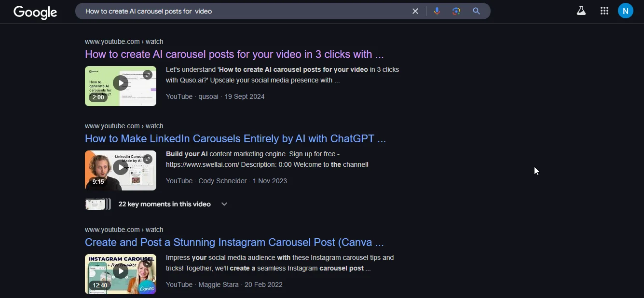Open Search Labs flask icon
The width and height of the screenshot is (644, 298).
581,11
